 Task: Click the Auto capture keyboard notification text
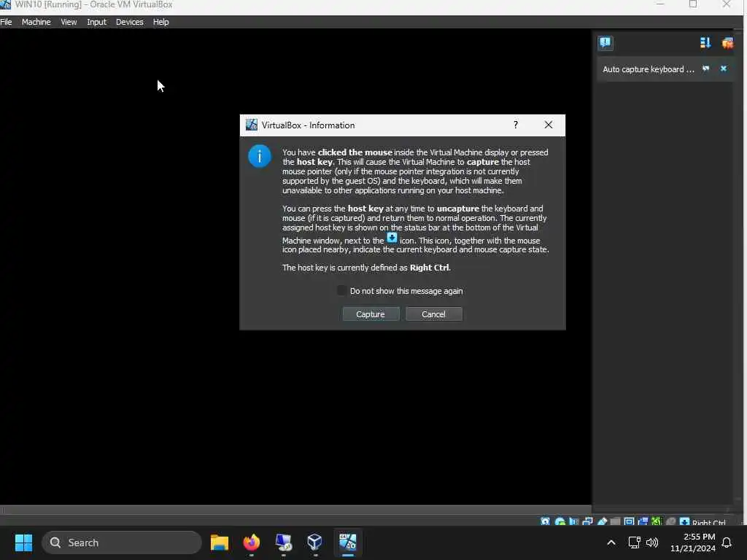click(x=649, y=69)
